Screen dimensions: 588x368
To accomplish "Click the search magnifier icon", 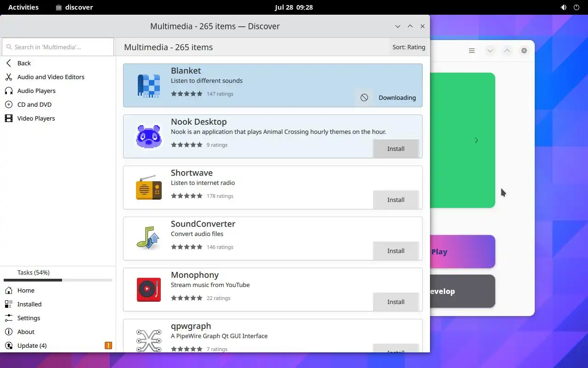I will pos(9,47).
